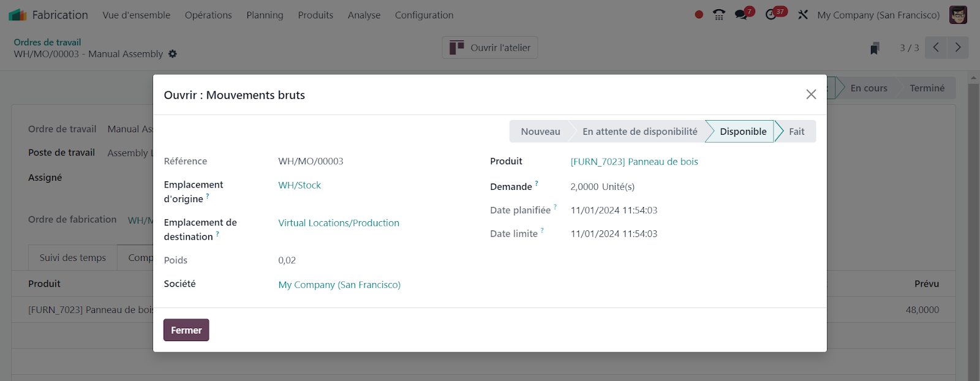980x381 pixels.
Task: Open the VoIP phone icon
Action: click(x=719, y=15)
